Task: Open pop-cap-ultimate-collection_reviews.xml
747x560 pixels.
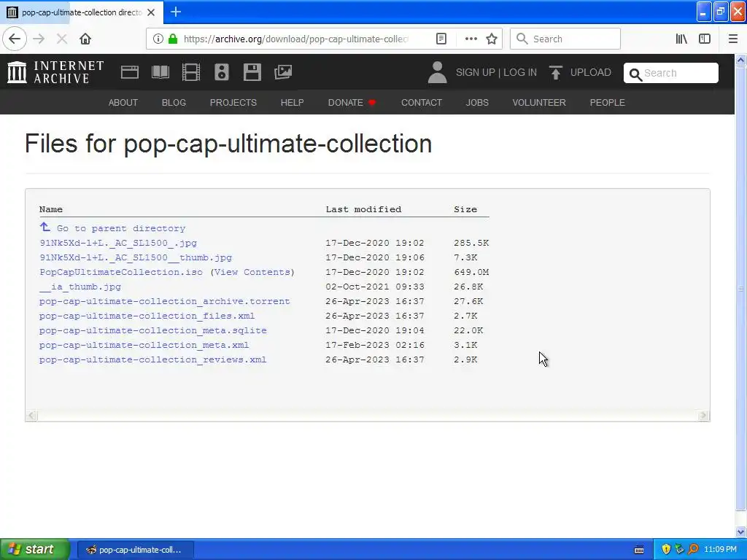Action: (153, 359)
